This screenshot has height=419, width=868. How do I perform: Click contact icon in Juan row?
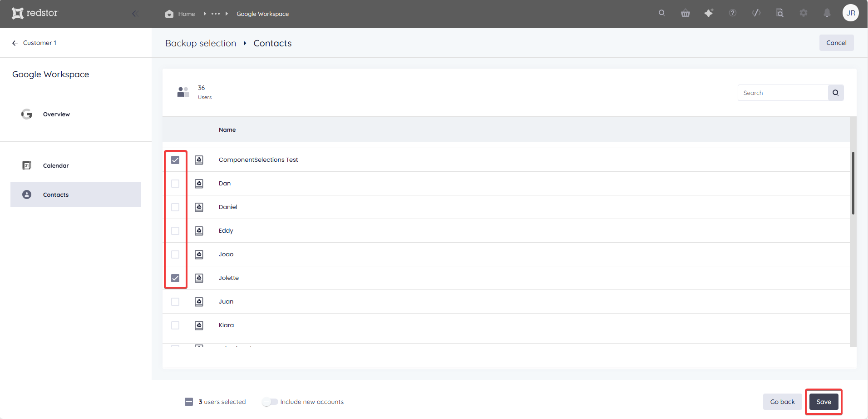pos(199,302)
